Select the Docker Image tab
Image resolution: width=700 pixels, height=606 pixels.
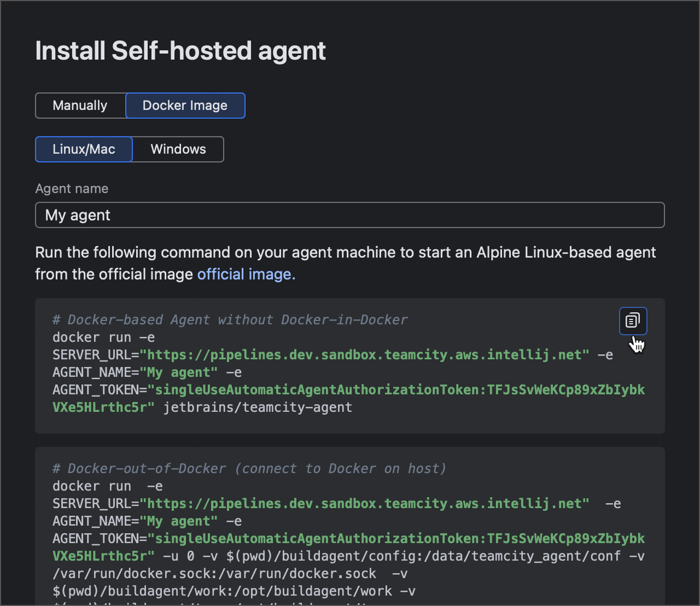click(x=185, y=105)
